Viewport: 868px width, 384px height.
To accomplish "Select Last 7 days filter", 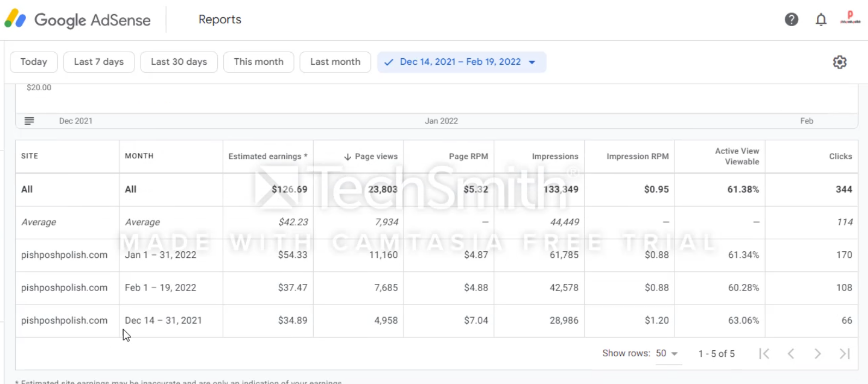I will (x=99, y=62).
